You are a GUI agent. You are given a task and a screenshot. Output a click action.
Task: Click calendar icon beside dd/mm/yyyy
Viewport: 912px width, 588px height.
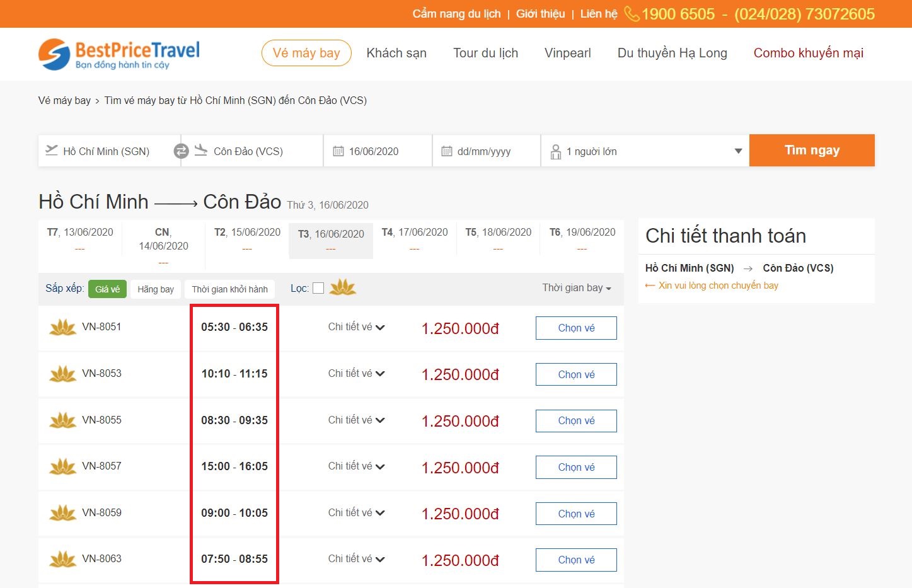[x=447, y=151]
